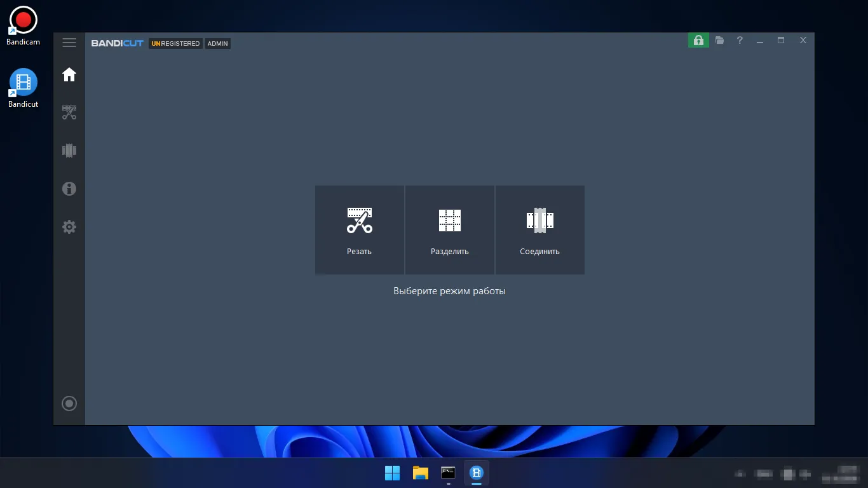Screen dimensions: 868x488
Task: Choose the Разделить mode tile
Action: (450, 230)
